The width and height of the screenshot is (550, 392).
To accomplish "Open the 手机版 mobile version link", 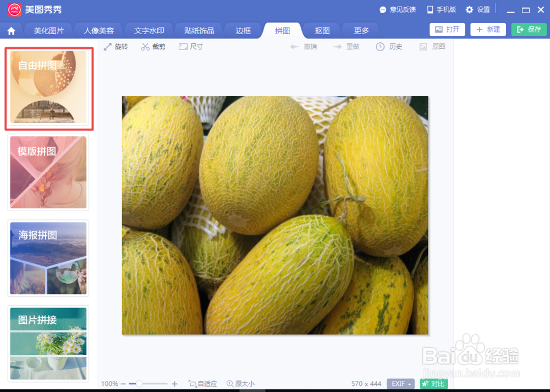I will tap(442, 10).
